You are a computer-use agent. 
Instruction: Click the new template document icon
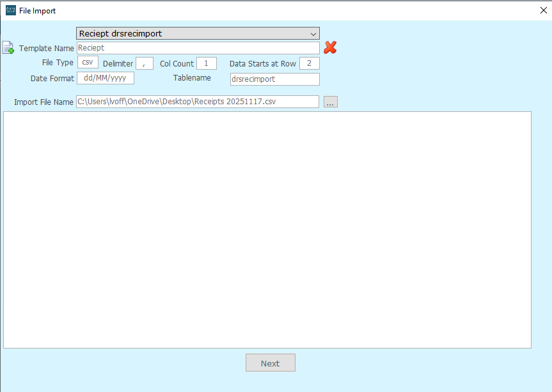point(8,48)
